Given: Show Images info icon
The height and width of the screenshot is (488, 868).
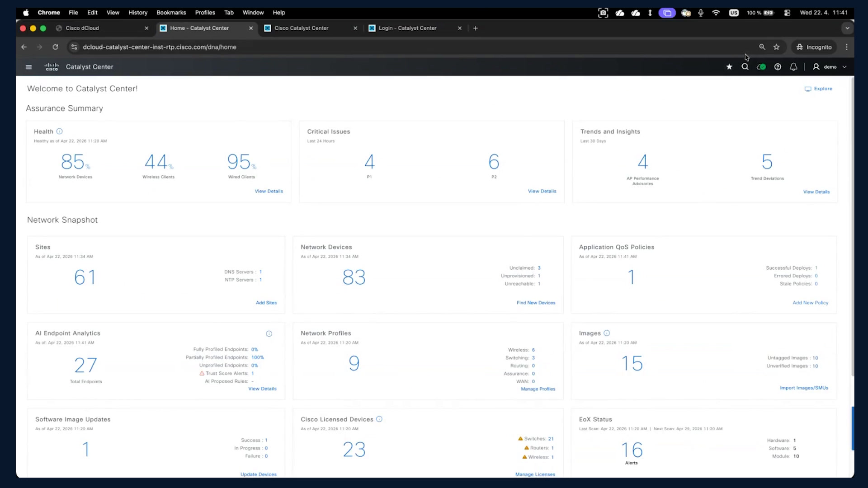Looking at the screenshot, I should [607, 333].
